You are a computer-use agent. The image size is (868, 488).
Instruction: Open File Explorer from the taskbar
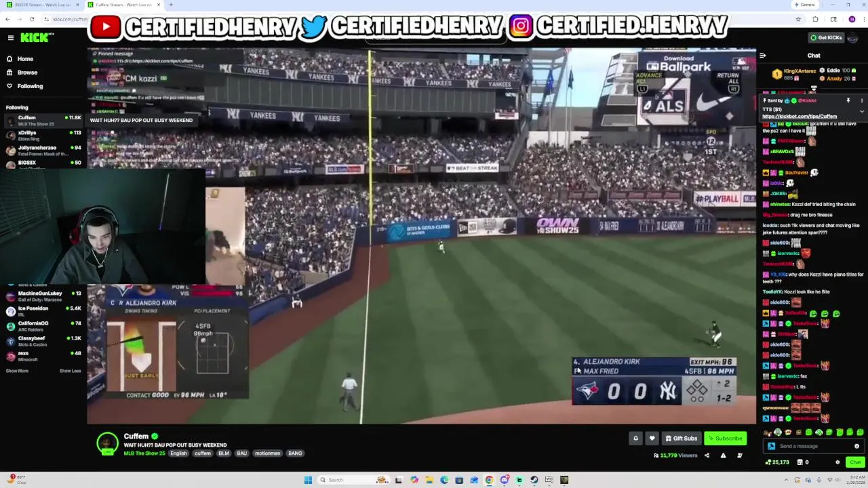[429, 480]
